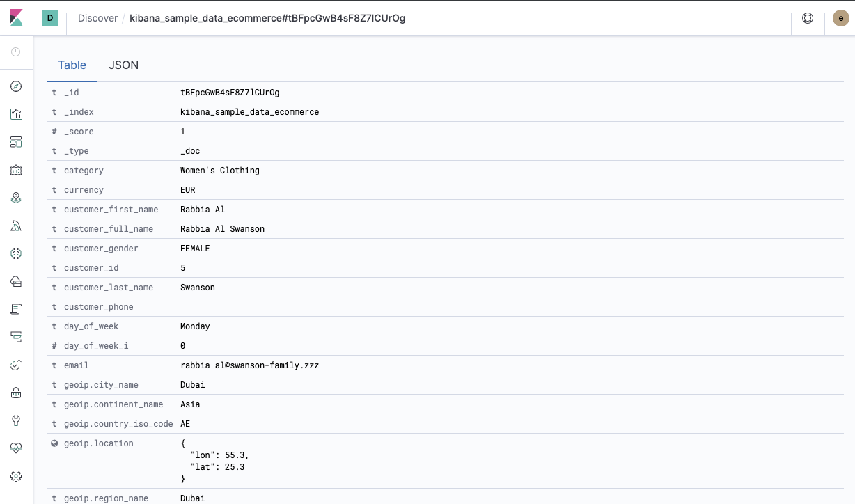The image size is (855, 504).
Task: Click the number type icon beside _score
Action: click(54, 132)
